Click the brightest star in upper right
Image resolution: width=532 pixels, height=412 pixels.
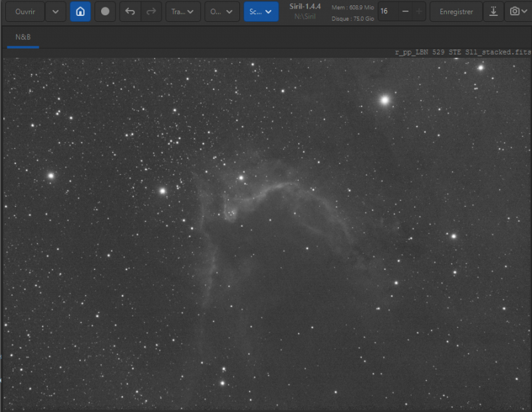[385, 100]
